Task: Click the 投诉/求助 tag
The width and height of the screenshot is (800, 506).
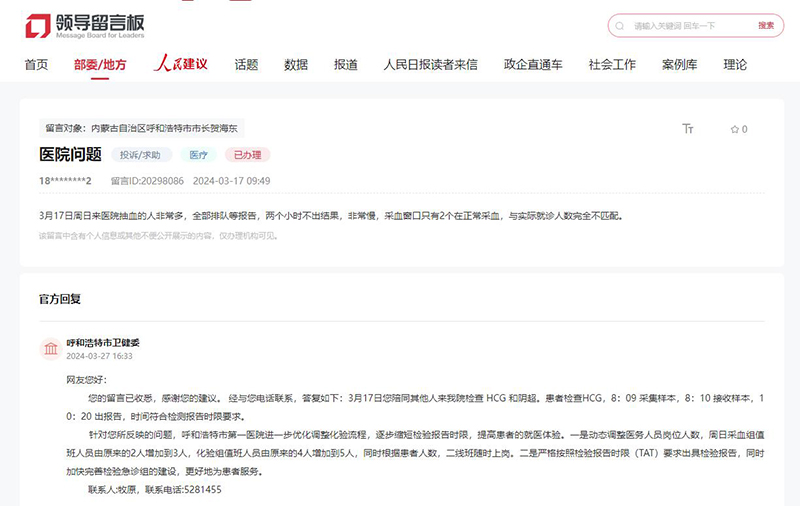Action: [x=140, y=155]
